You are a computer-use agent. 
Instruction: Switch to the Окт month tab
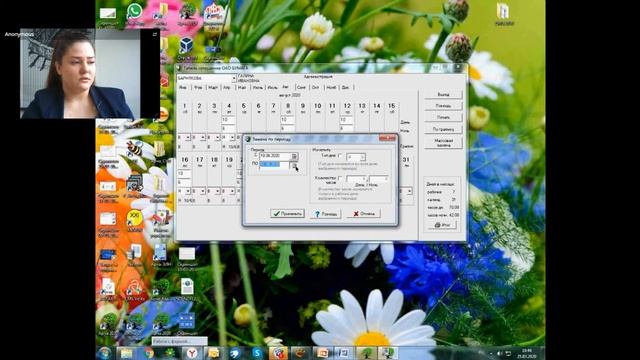click(x=316, y=87)
